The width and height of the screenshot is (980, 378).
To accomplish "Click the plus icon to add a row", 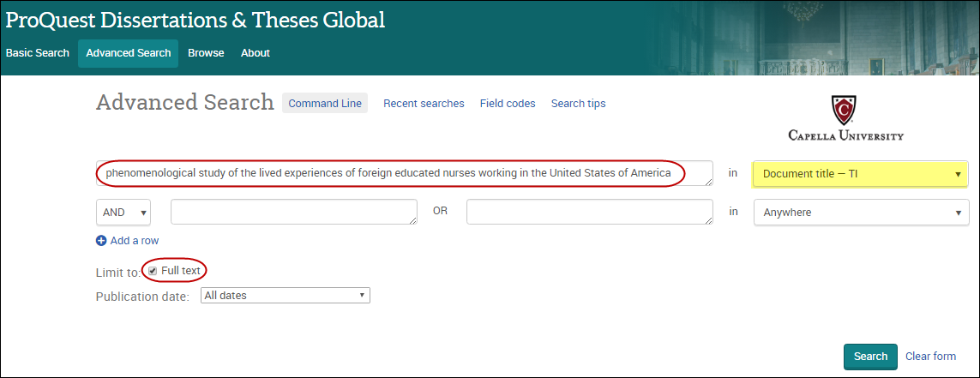I will point(101,241).
